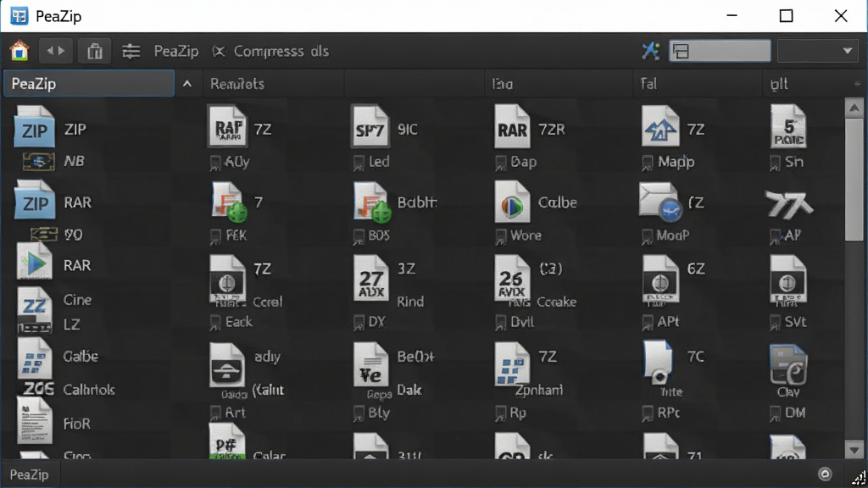Toggle the MoaP checkbox
Viewport: 868px width, 488px height.
tap(647, 237)
